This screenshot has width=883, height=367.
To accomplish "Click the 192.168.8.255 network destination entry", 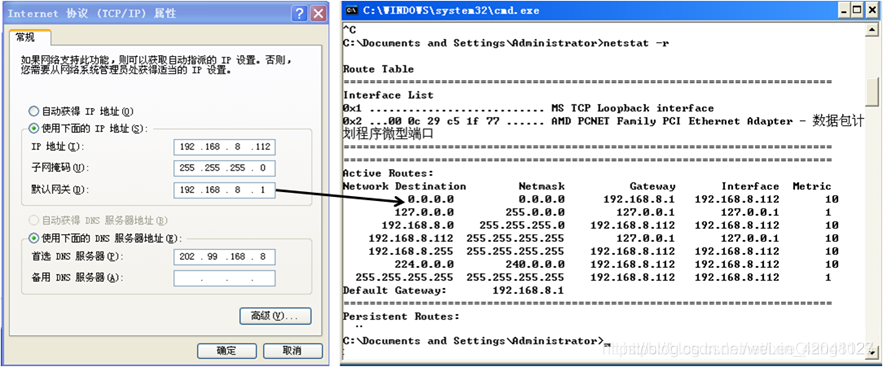I will [x=411, y=252].
